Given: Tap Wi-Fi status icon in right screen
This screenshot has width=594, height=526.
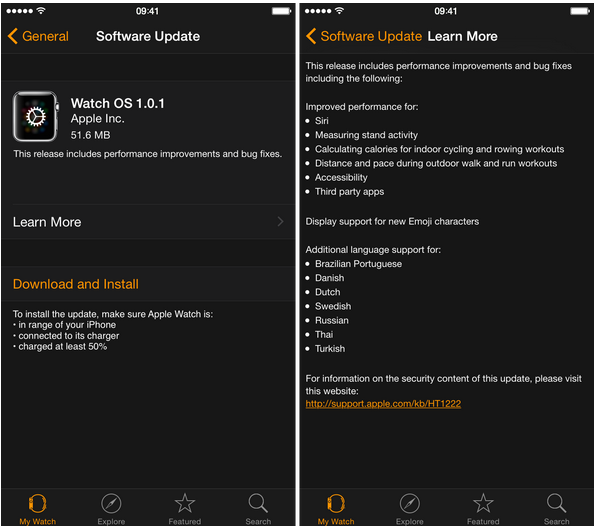Looking at the screenshot, I should 339,11.
